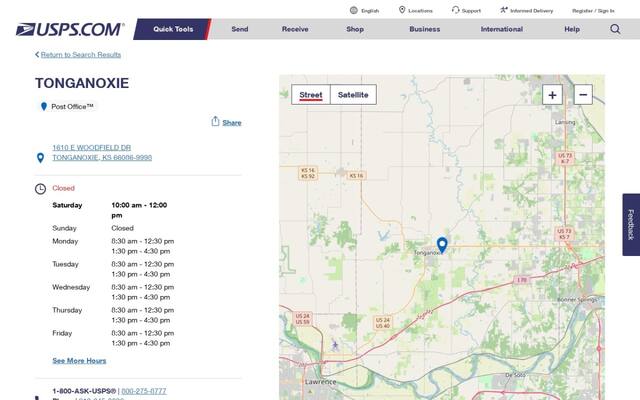Select English language option

click(x=370, y=11)
